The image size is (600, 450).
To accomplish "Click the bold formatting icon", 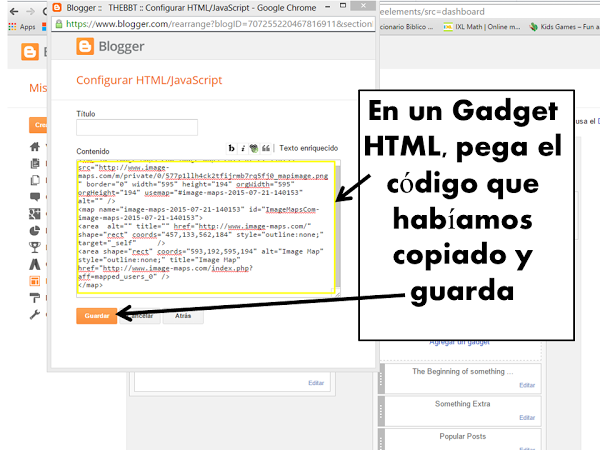I will tap(232, 148).
